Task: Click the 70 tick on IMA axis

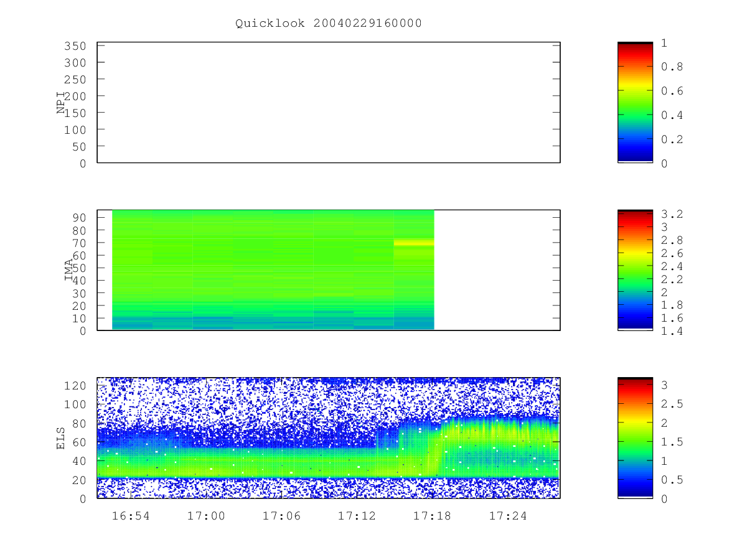Action: point(78,242)
